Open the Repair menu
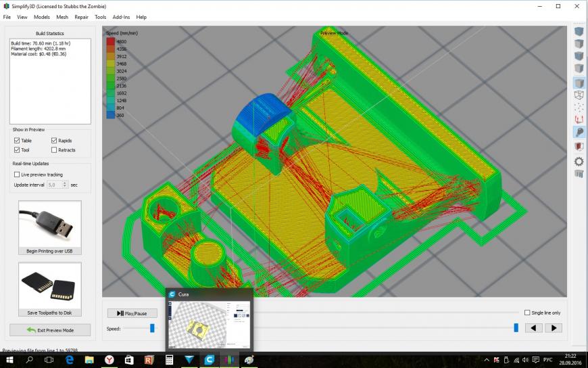The height and width of the screenshot is (368, 588). click(81, 17)
